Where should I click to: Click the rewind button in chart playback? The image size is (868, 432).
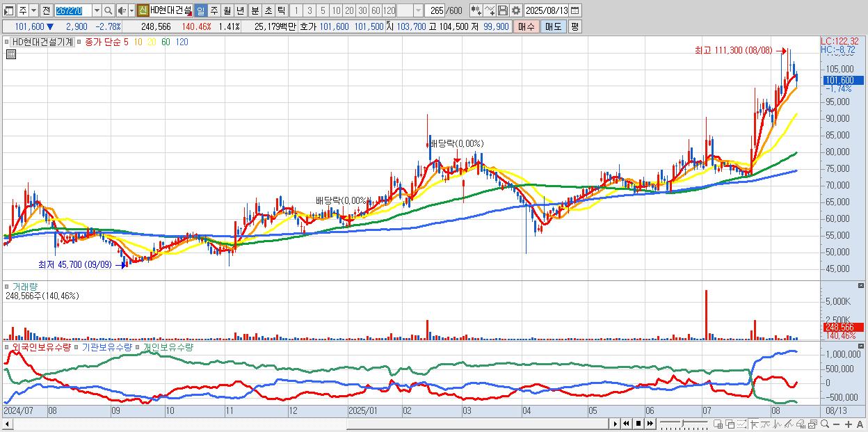coord(627,424)
